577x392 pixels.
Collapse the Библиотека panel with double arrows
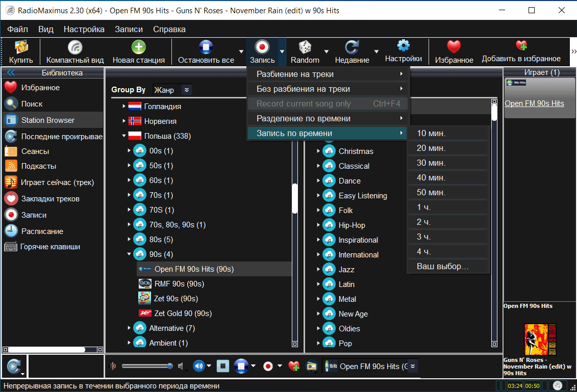tap(11, 72)
